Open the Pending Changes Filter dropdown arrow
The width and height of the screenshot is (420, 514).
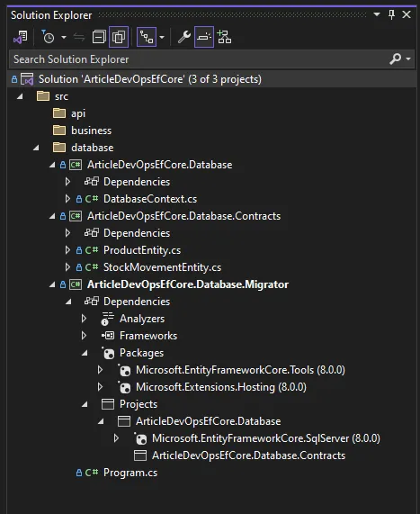coord(64,38)
